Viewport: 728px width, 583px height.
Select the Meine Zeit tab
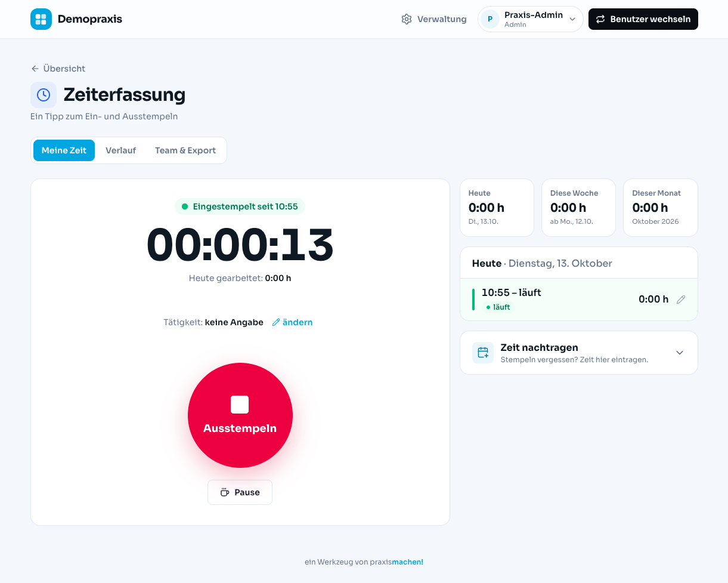pos(64,150)
